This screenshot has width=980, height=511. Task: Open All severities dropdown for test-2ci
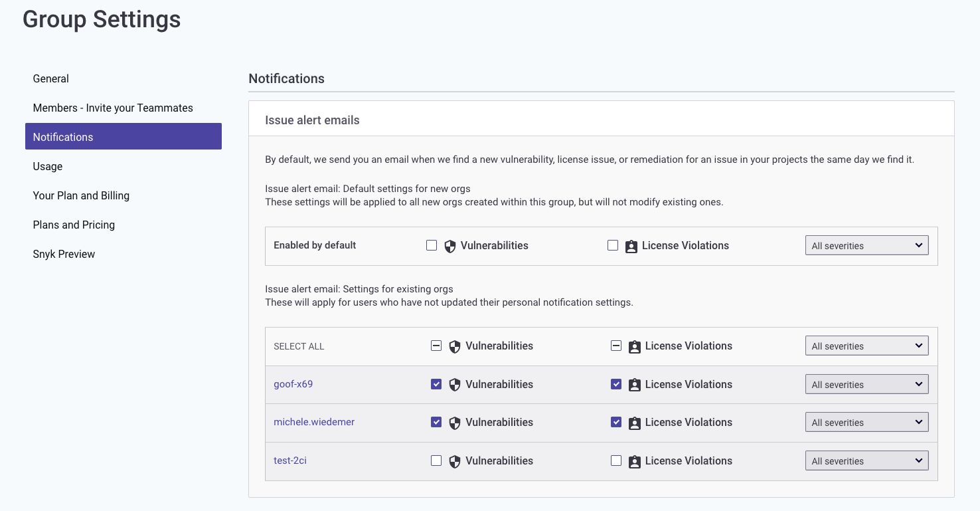tap(866, 460)
